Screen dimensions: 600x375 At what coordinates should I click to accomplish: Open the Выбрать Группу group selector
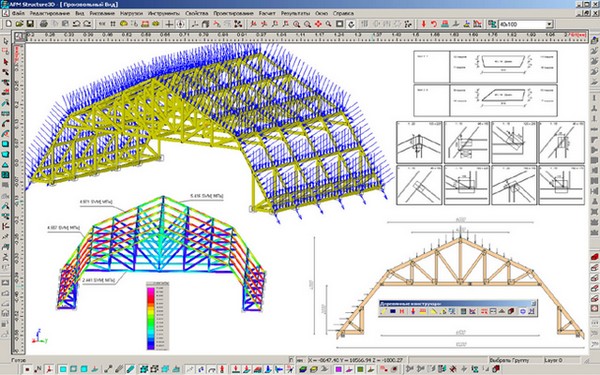point(515,360)
